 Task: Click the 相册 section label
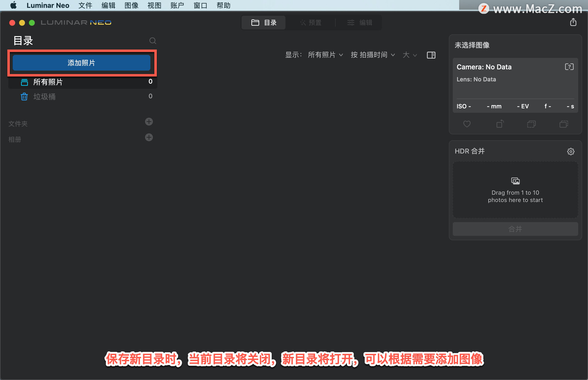[15, 139]
